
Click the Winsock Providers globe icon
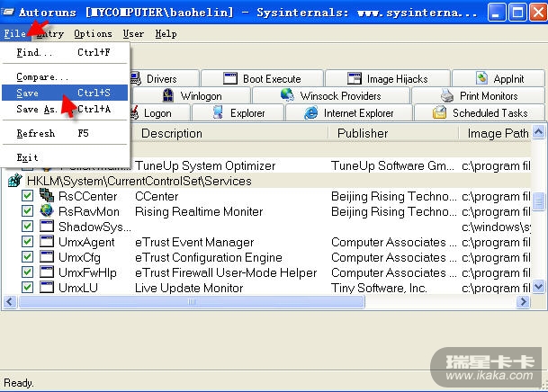click(x=287, y=95)
